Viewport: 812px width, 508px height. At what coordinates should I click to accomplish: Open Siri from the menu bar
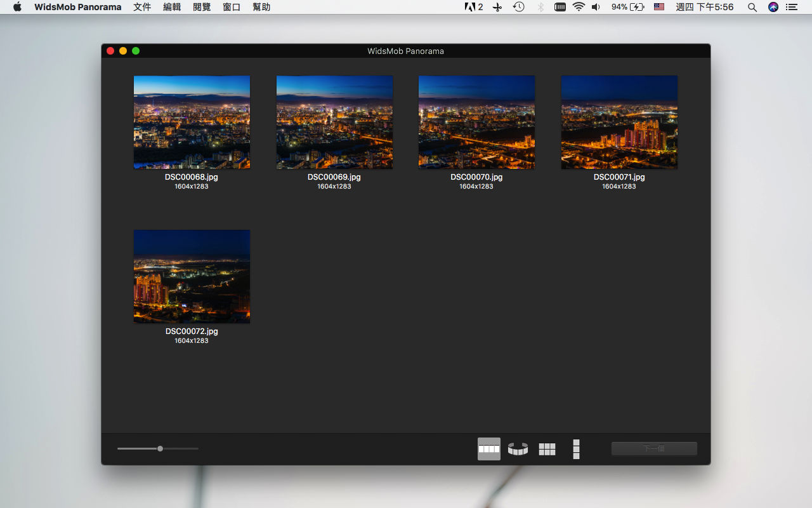[x=773, y=7]
